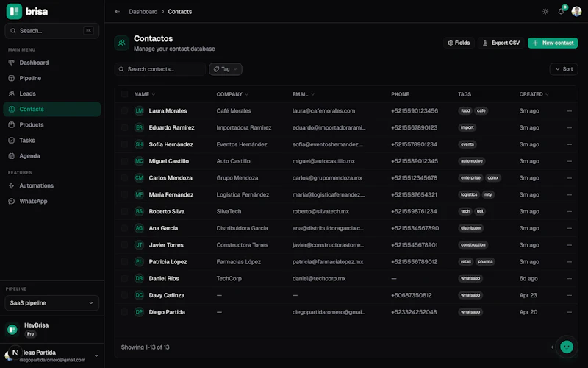This screenshot has width=588, height=368.
Task: Click the Search contacts field
Action: (159, 69)
